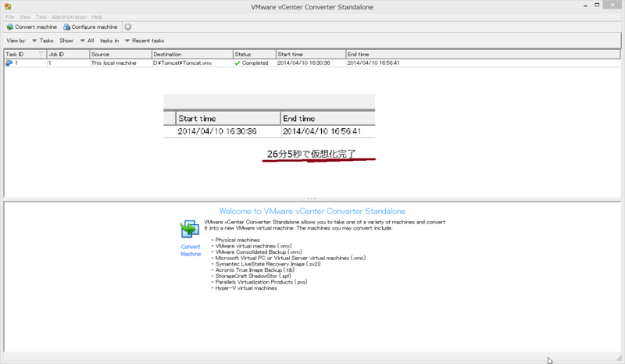Click the 'Completed' status text

pos(255,63)
